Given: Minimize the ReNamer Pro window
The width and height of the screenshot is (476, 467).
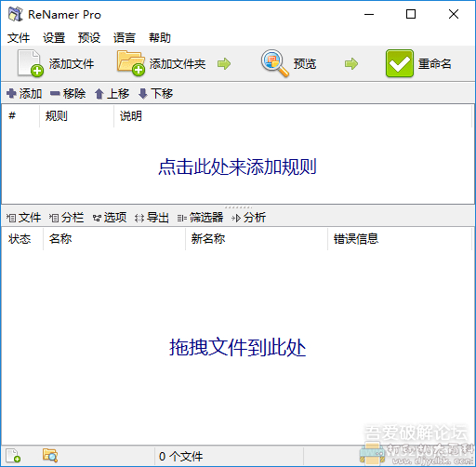Looking at the screenshot, I should tap(369, 14).
